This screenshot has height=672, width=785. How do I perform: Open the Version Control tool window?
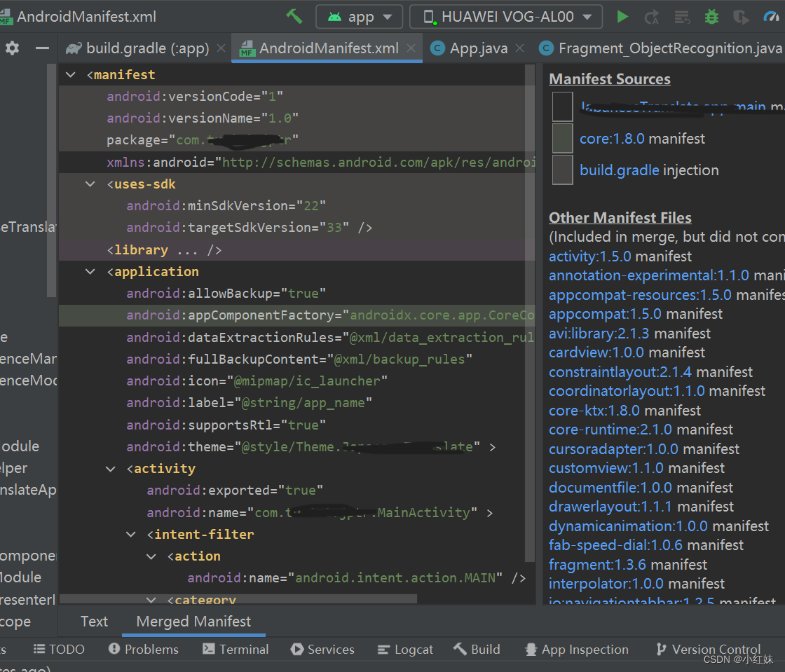coord(708,650)
